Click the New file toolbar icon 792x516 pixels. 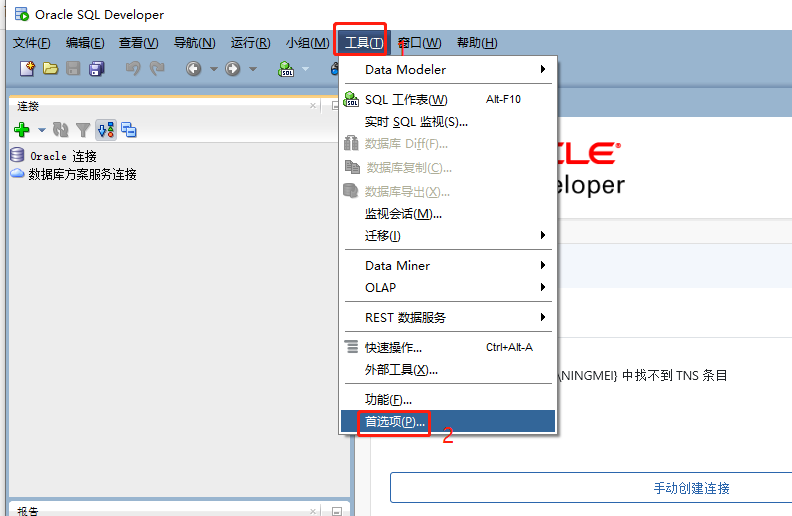[27, 69]
